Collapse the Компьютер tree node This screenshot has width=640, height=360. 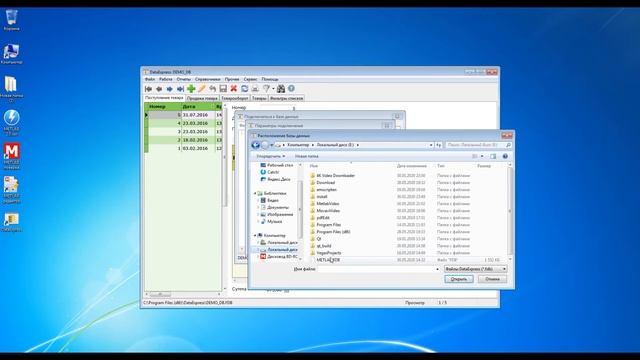pos(256,236)
